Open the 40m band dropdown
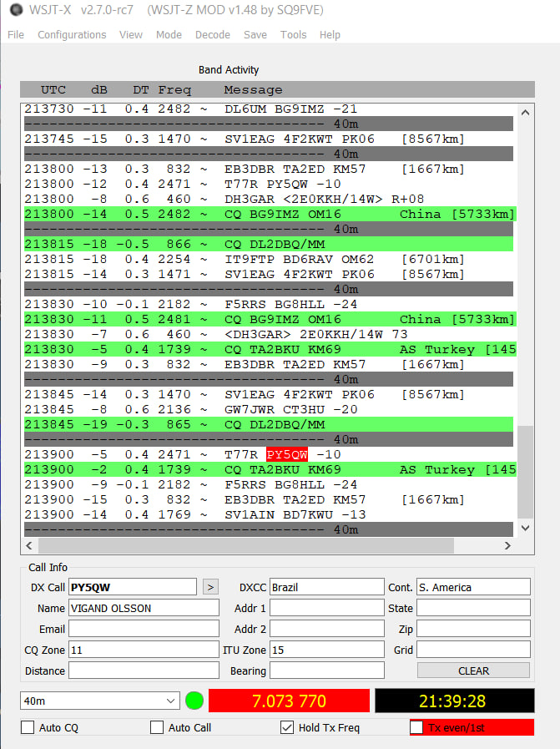Screen dimensions: 560x749 tap(100, 701)
